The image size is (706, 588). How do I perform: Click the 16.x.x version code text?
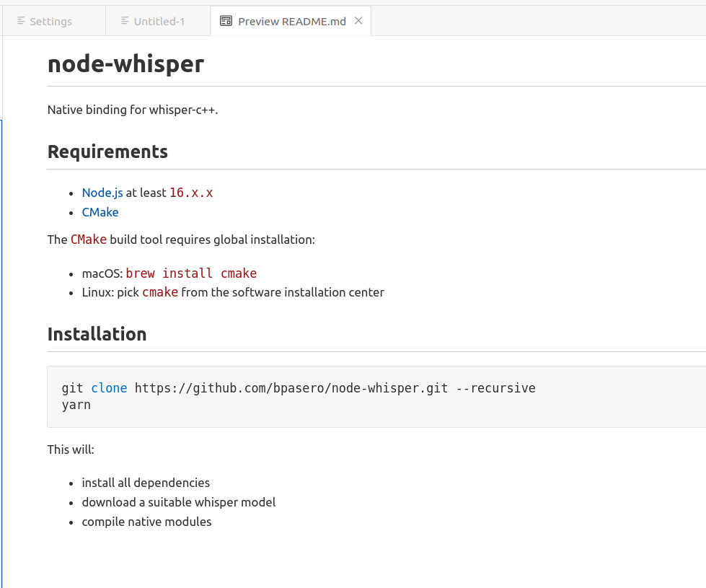[191, 193]
